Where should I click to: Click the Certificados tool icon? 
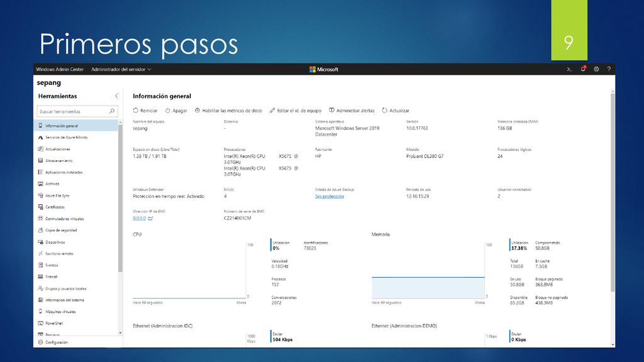tap(40, 207)
